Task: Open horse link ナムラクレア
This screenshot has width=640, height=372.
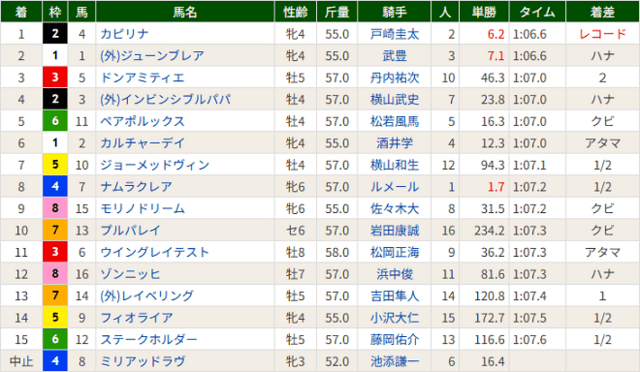Action: point(136,187)
